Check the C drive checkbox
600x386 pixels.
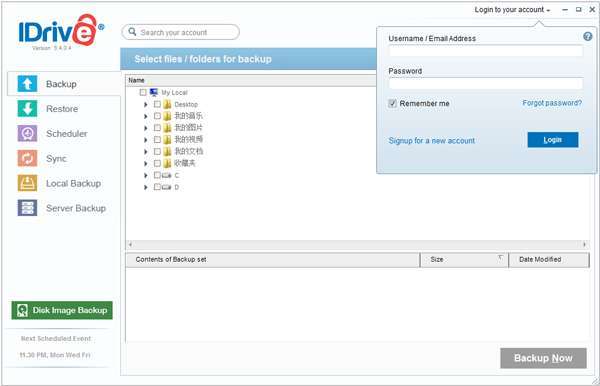157,175
